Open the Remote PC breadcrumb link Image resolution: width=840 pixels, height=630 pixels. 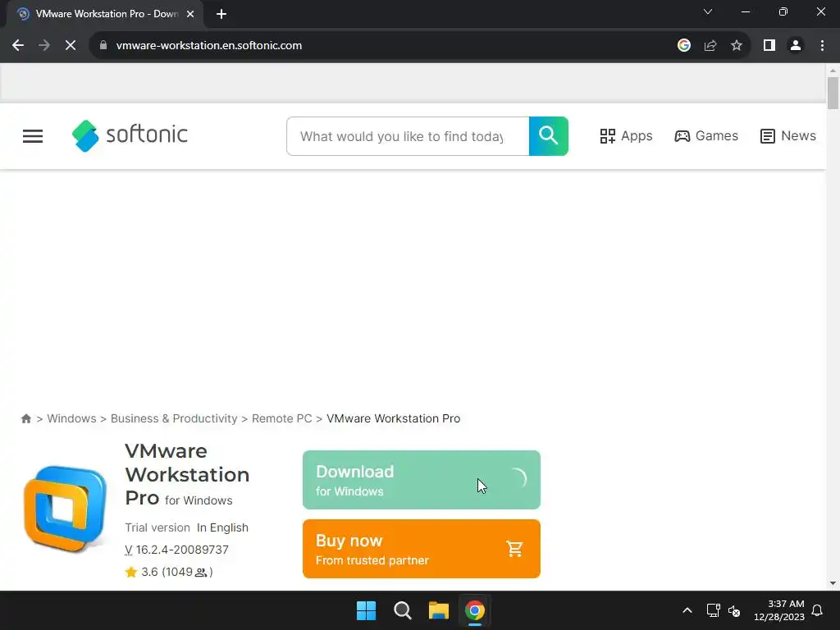[x=282, y=418]
